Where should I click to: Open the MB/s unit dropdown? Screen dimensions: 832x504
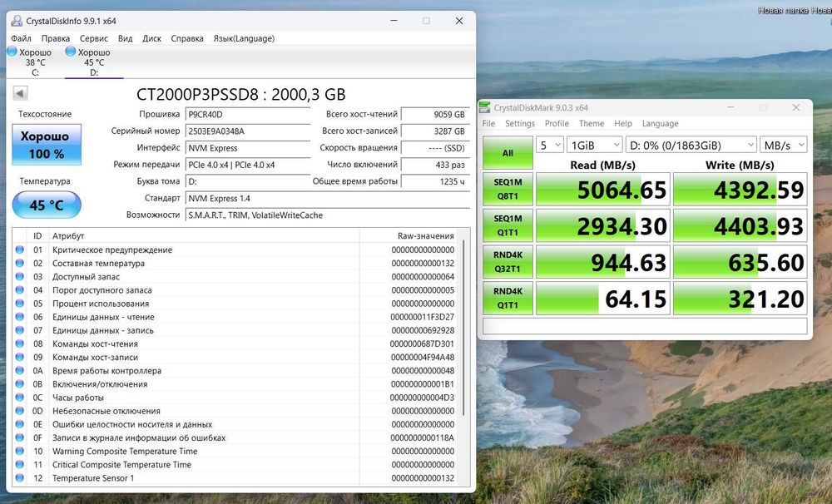(x=783, y=145)
